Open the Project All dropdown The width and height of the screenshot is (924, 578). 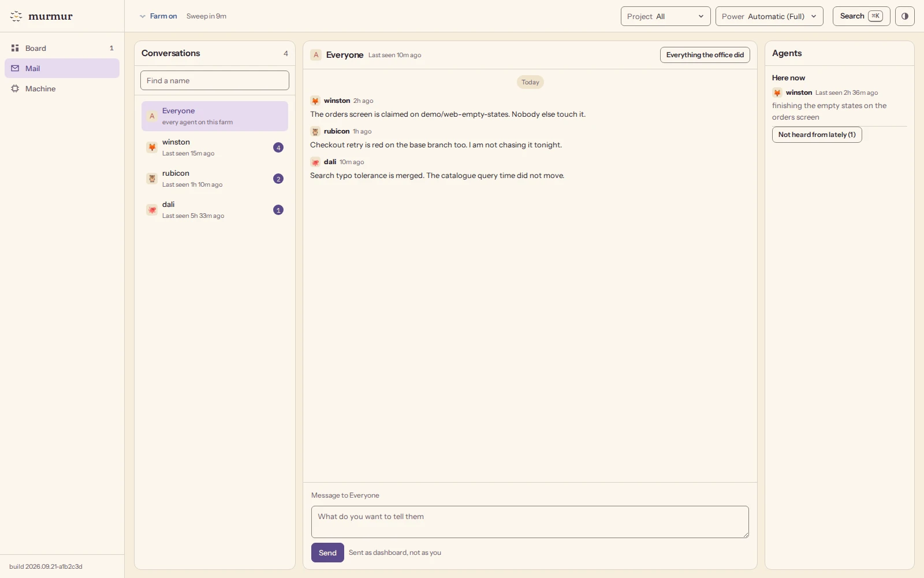[665, 16]
